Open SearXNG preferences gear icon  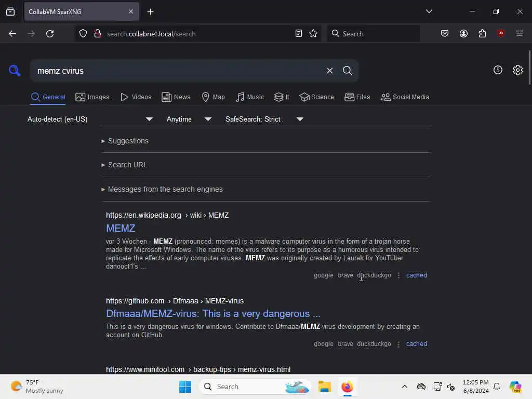click(x=517, y=70)
